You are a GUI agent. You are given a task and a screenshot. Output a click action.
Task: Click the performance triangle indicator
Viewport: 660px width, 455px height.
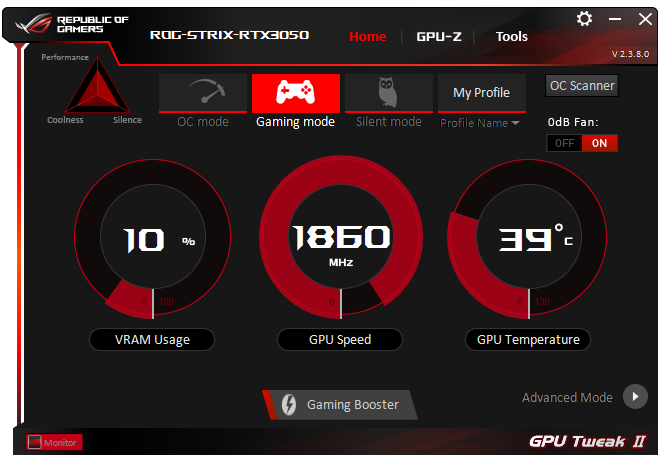click(98, 85)
